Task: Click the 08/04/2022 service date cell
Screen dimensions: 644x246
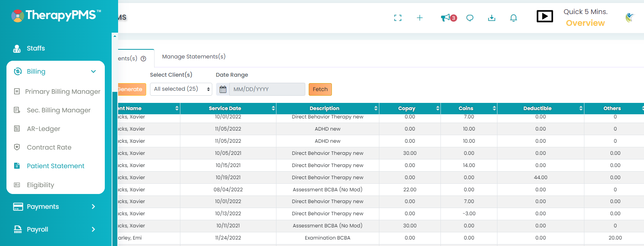Action: (x=228, y=189)
